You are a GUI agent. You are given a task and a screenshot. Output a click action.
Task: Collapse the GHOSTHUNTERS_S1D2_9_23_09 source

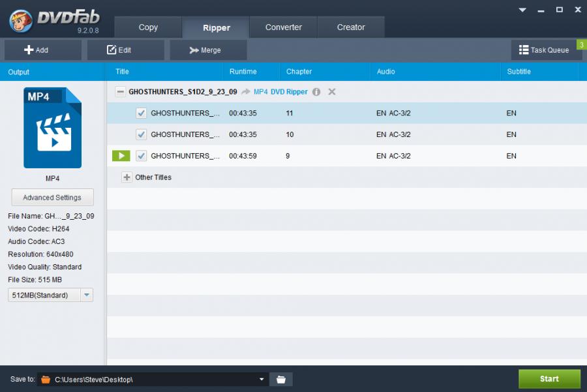click(x=120, y=92)
